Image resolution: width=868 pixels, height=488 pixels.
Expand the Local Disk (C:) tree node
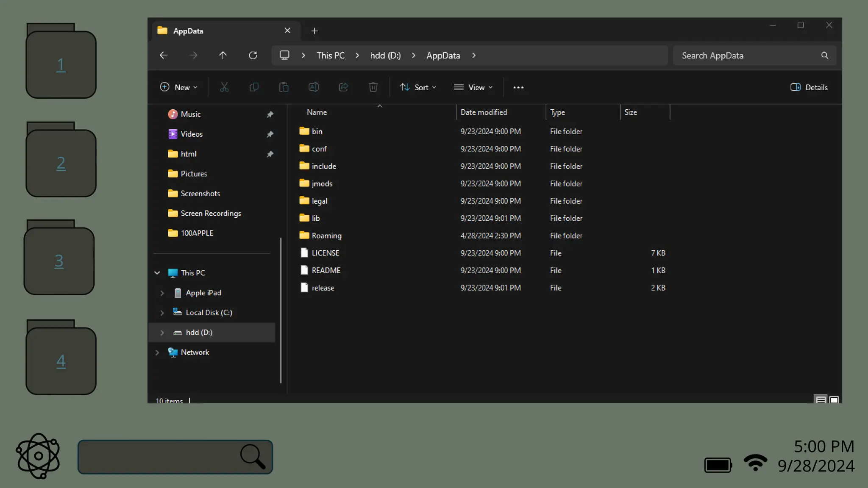162,313
